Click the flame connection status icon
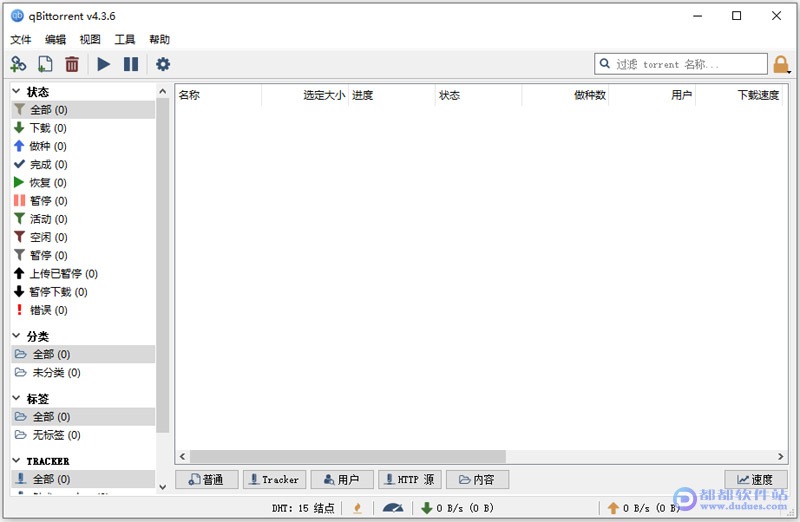This screenshot has width=800, height=522. pos(358,508)
